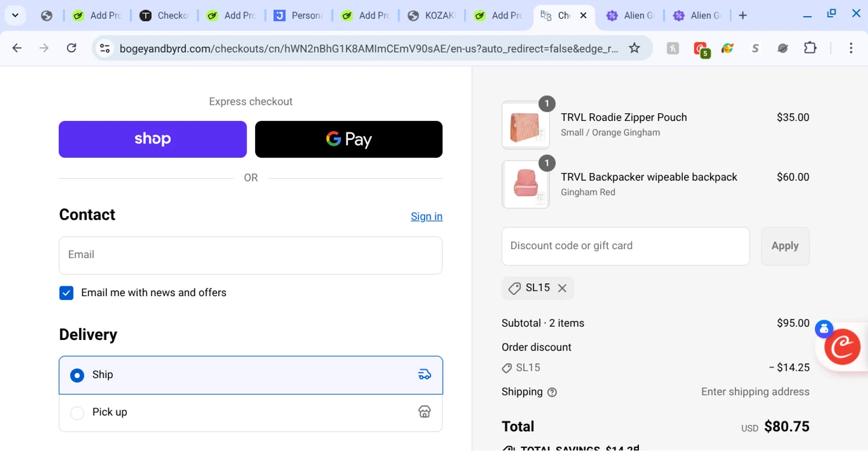
Task: Expand the tab search dropdown arrow
Action: (15, 16)
